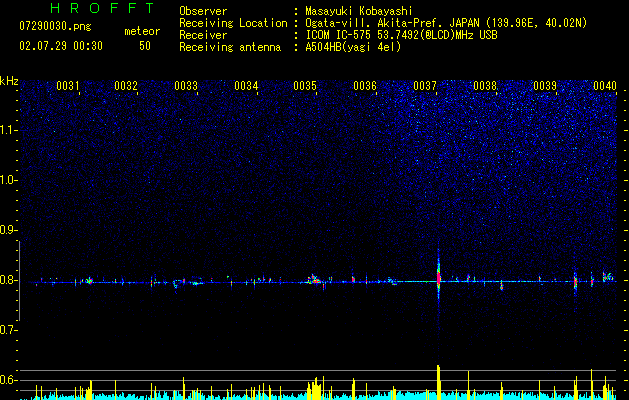This screenshot has width=629, height=400.
Task: Click the 0034 time marker
Action: pos(246,86)
